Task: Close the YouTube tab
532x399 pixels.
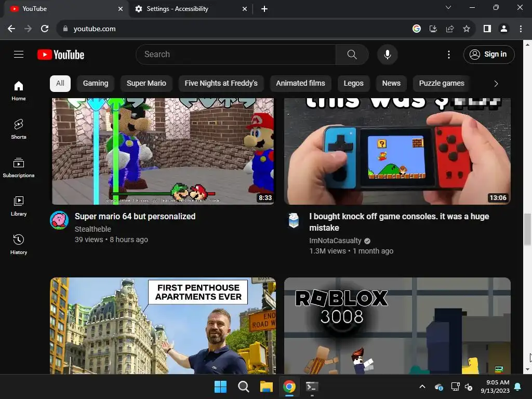Action: [x=121, y=9]
